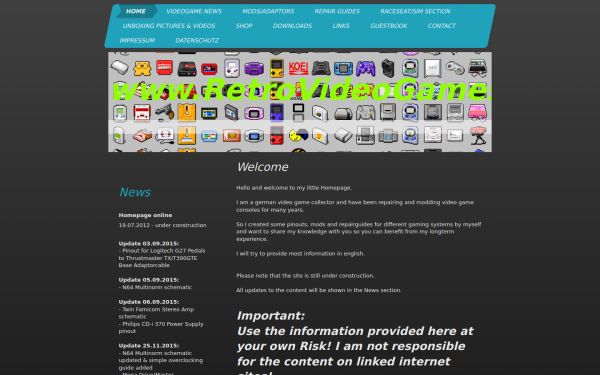Open the HOME menu item
The image size is (600, 375).
136,11
